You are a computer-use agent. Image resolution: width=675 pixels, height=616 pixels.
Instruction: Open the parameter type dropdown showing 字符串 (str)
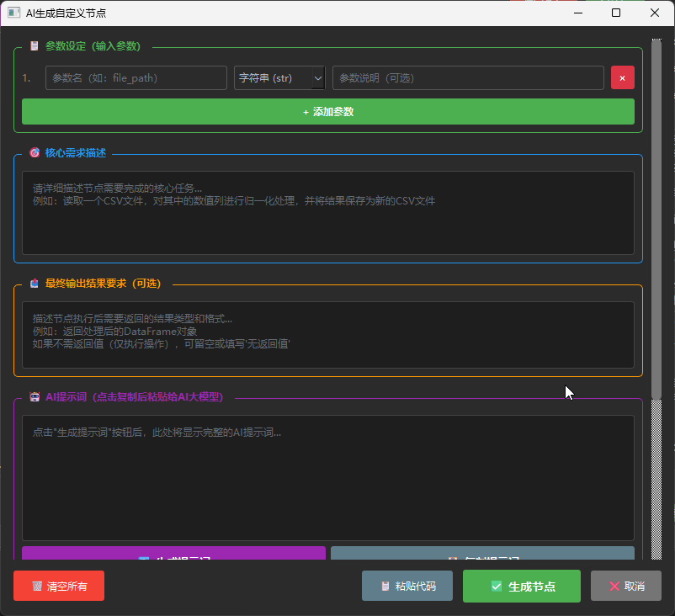click(x=278, y=77)
